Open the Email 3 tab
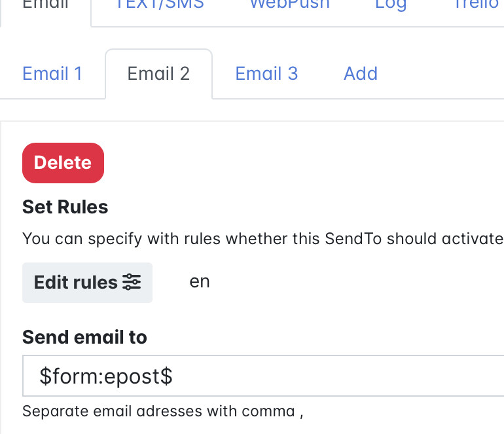Image resolution: width=504 pixels, height=434 pixels. coord(266,73)
